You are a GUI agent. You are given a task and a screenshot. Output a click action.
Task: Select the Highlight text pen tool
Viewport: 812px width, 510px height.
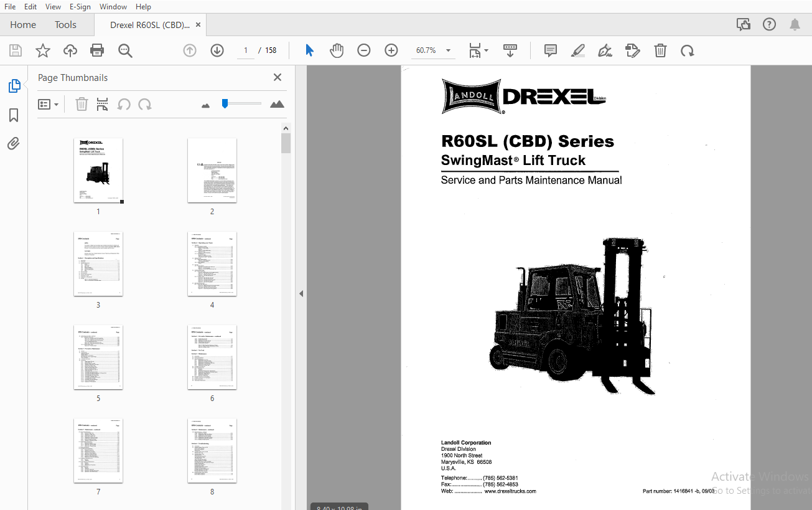point(578,50)
